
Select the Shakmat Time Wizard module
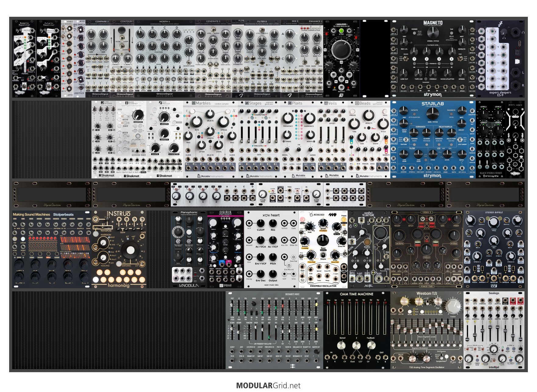click(104, 139)
